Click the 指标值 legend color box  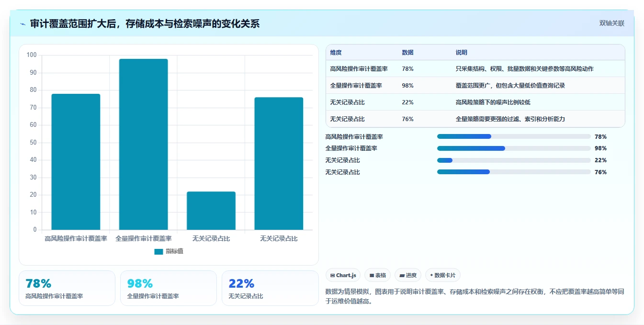click(x=158, y=252)
